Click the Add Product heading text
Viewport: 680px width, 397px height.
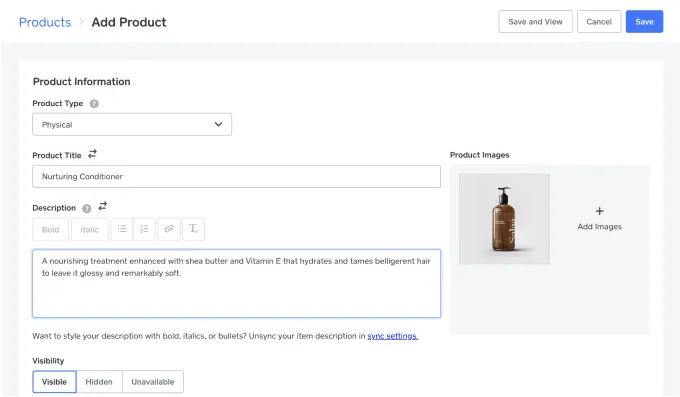(x=129, y=22)
